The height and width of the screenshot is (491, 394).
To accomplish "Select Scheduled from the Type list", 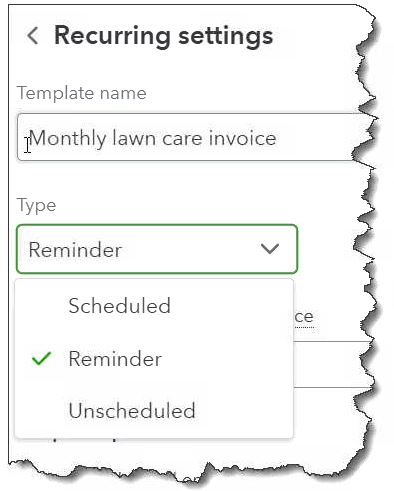I will [119, 306].
